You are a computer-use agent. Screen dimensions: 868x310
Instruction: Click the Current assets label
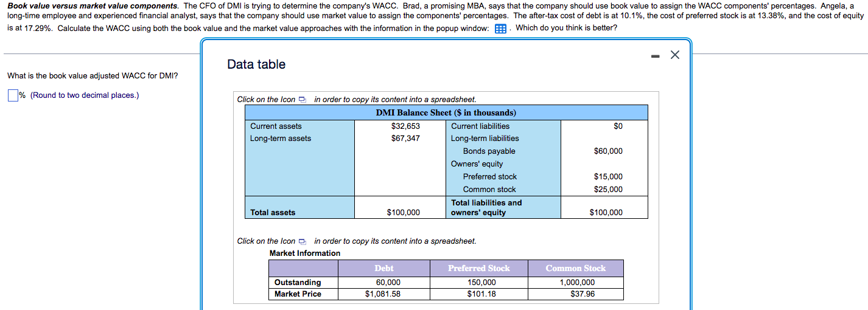pyautogui.click(x=276, y=126)
